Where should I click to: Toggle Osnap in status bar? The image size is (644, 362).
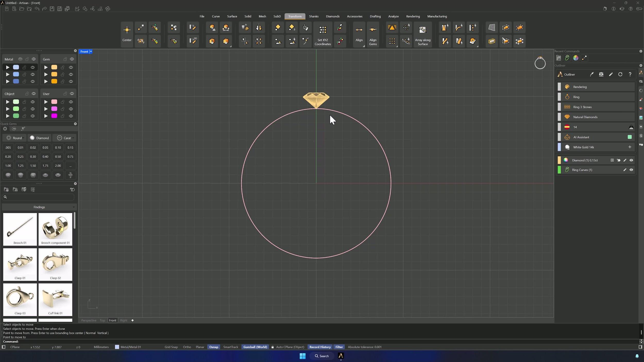coord(214,347)
